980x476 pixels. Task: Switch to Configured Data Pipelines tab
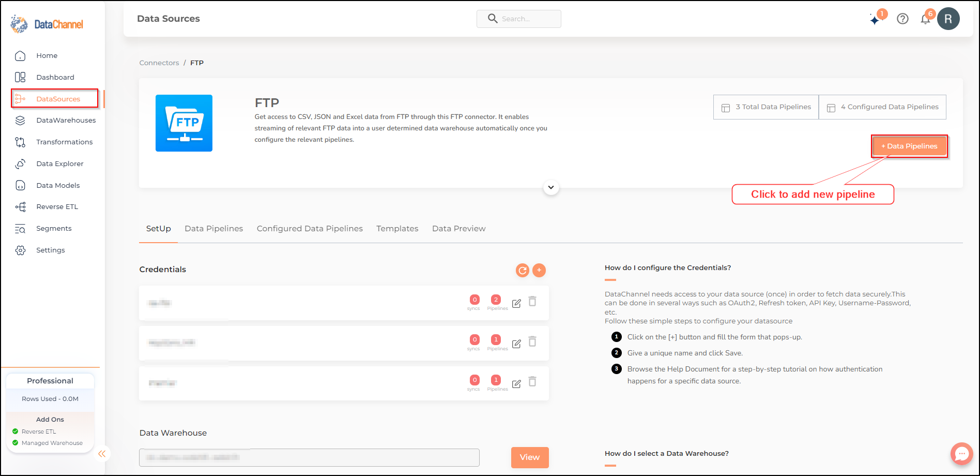click(x=310, y=229)
